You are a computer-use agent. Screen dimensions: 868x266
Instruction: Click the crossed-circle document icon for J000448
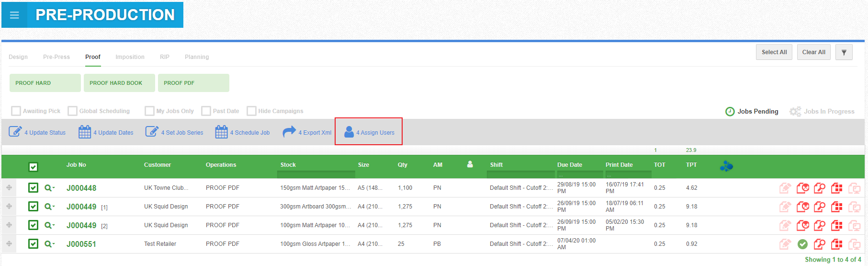[803, 188]
